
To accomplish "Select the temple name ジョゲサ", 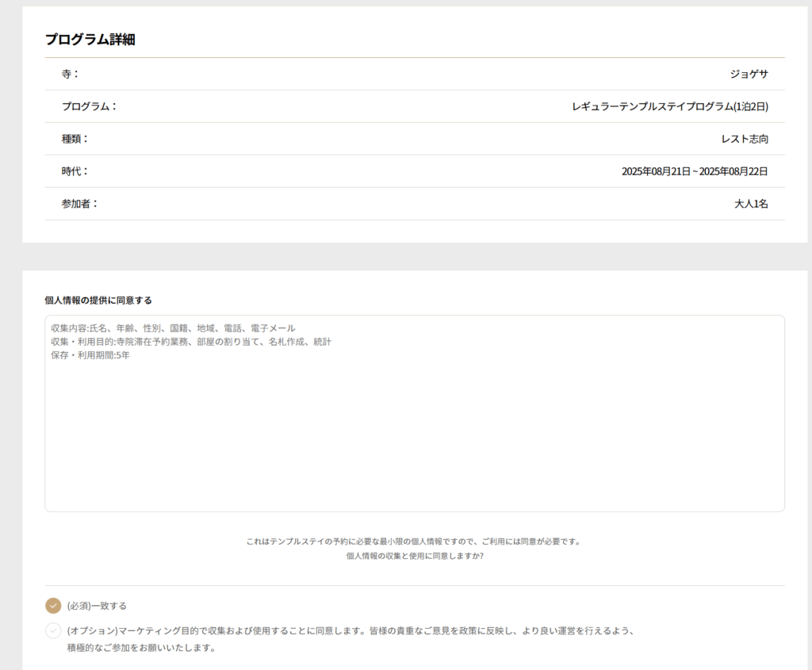I will pyautogui.click(x=749, y=74).
